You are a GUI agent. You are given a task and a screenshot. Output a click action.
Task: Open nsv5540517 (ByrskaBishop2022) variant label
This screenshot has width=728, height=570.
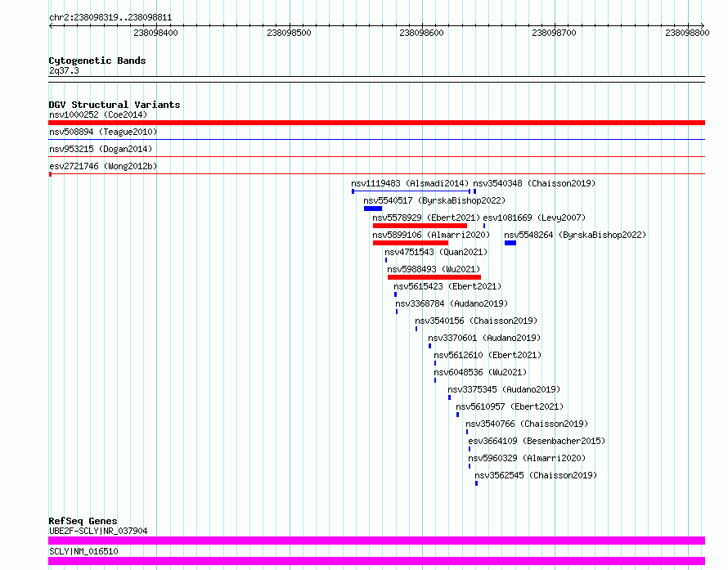[434, 200]
